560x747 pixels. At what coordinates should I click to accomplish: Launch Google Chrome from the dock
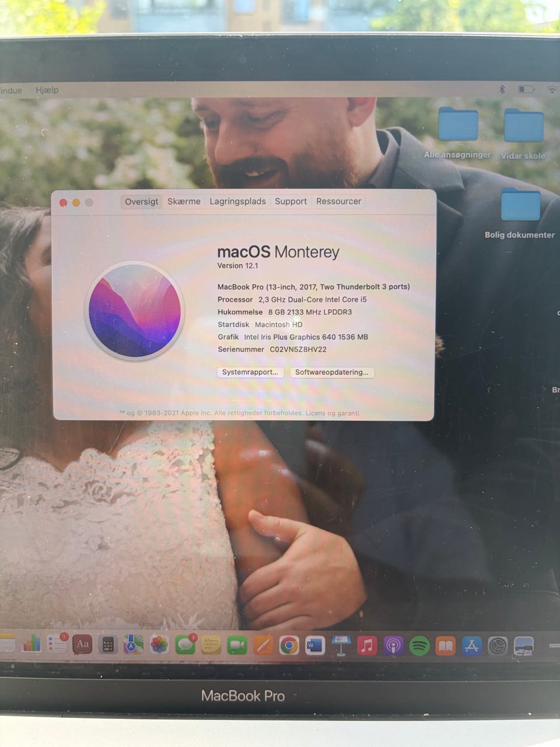tap(289, 645)
